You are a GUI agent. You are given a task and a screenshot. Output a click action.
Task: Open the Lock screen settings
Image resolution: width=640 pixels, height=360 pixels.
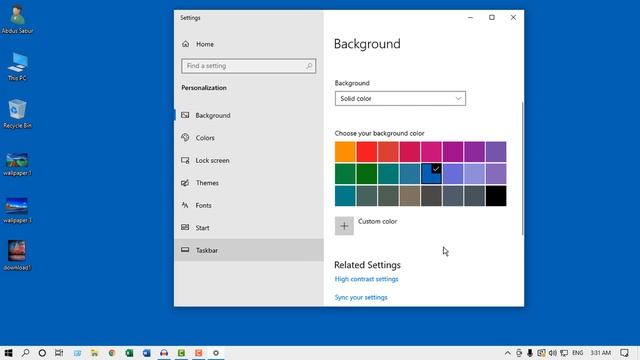point(249,160)
